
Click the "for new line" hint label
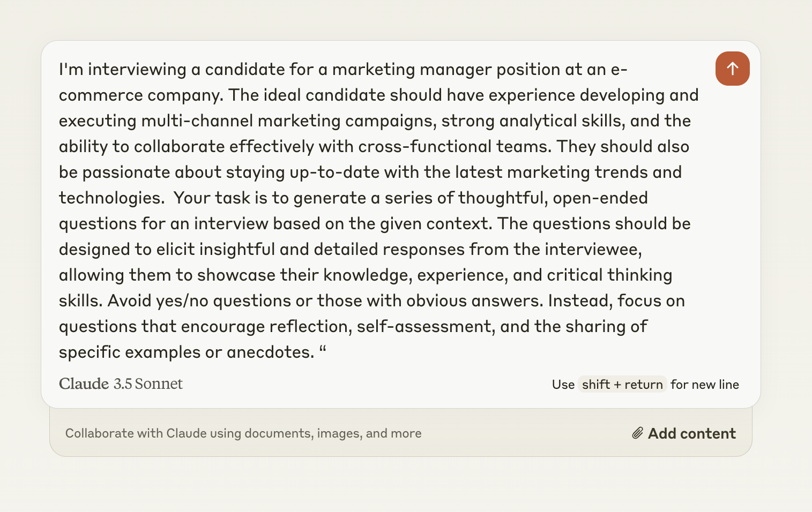coord(704,385)
